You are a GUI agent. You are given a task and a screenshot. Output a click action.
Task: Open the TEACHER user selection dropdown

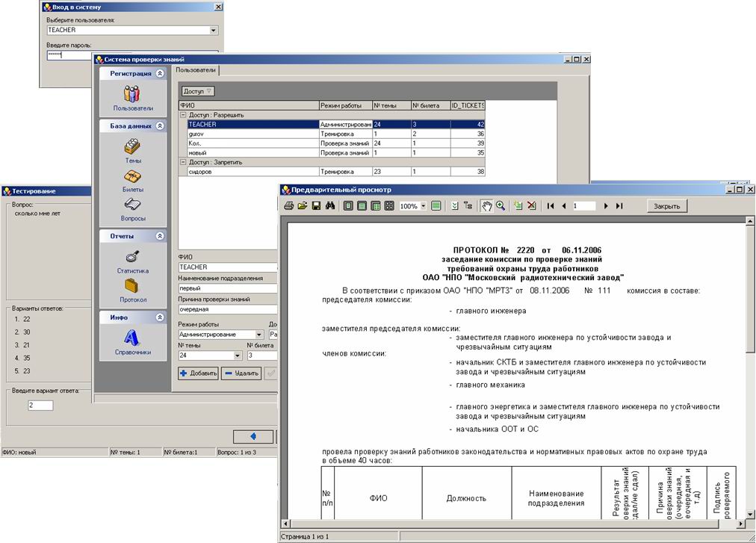(x=213, y=30)
